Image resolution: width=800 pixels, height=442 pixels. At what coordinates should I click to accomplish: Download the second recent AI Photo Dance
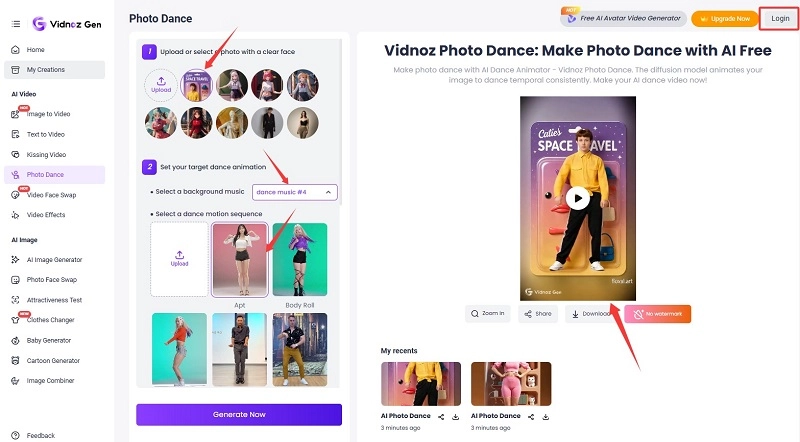545,417
